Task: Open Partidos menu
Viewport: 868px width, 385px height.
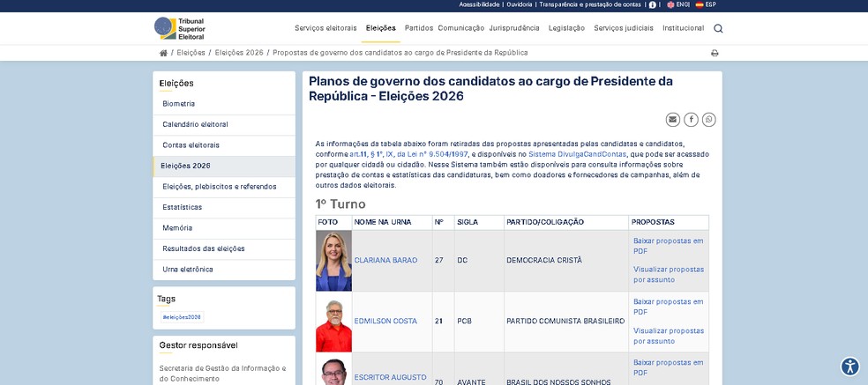Action: point(418,28)
